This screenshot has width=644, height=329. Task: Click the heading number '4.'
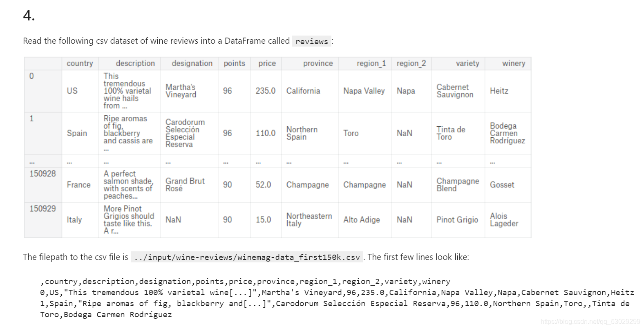coord(29,16)
